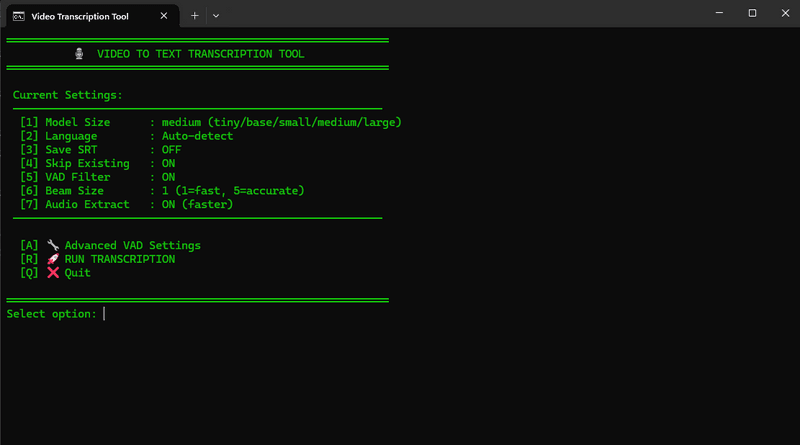The width and height of the screenshot is (800, 445).
Task: Click the ON (faster) value
Action: point(197,205)
